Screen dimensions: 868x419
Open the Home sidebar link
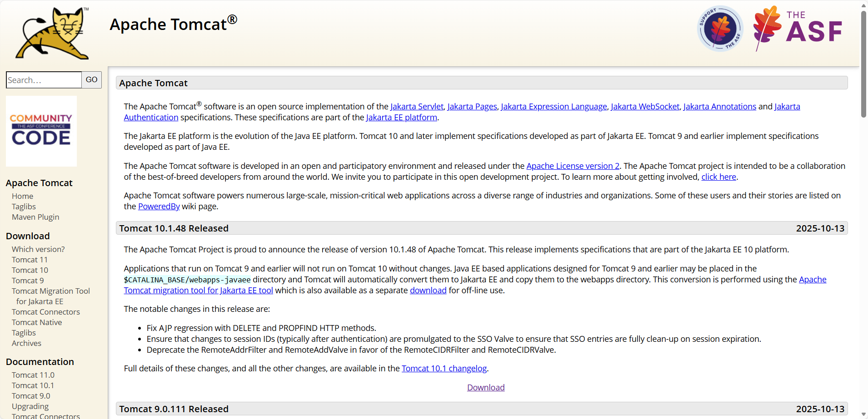click(x=23, y=196)
